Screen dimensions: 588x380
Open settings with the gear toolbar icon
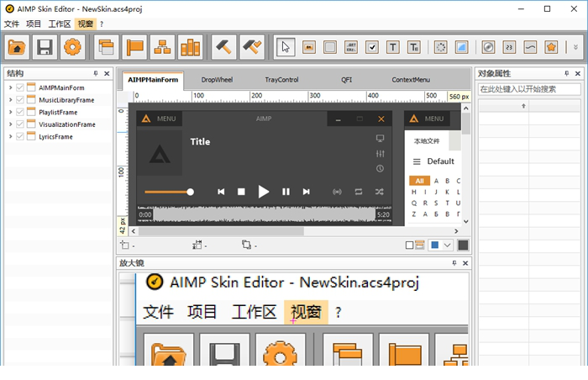[72, 47]
